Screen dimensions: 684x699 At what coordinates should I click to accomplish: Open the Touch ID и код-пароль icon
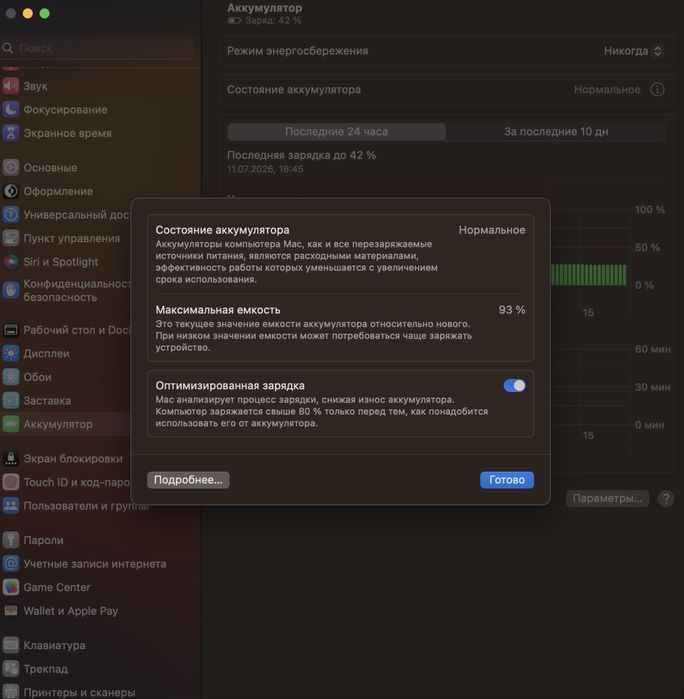(x=11, y=482)
